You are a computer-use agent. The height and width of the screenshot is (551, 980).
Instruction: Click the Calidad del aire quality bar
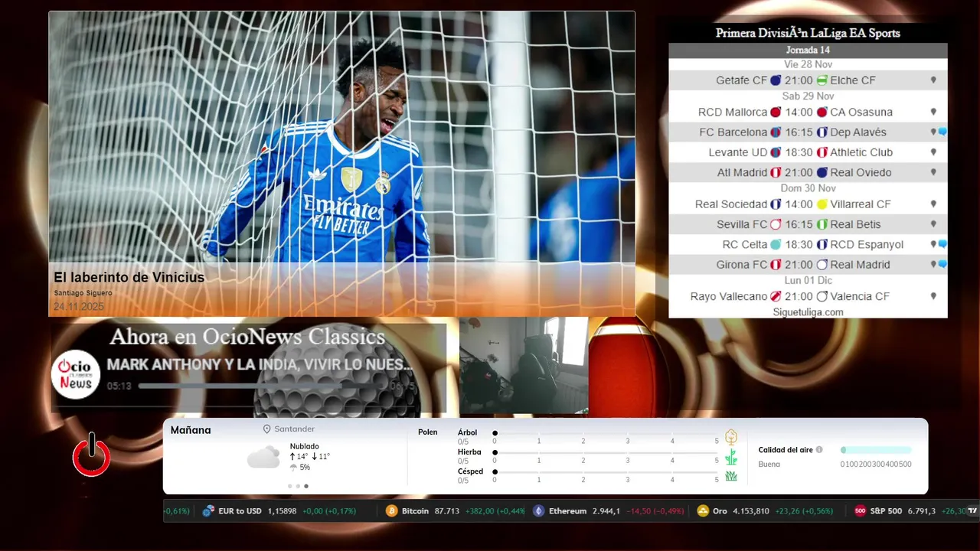tap(876, 450)
